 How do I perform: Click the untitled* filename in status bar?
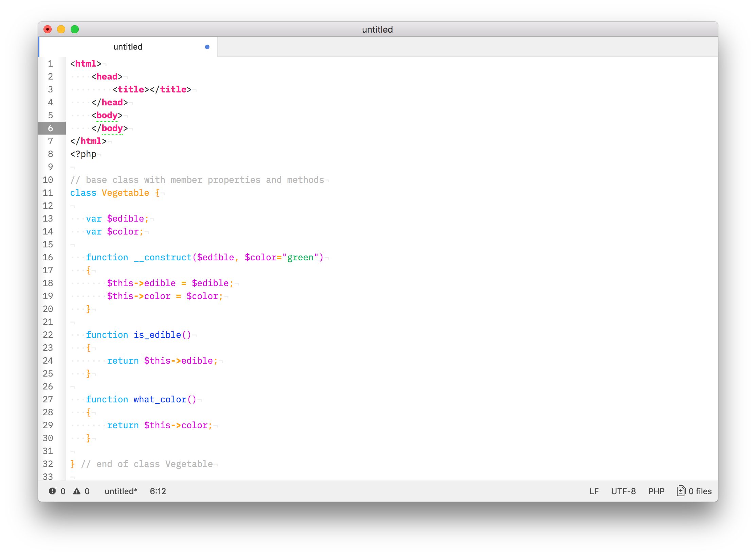tap(121, 491)
